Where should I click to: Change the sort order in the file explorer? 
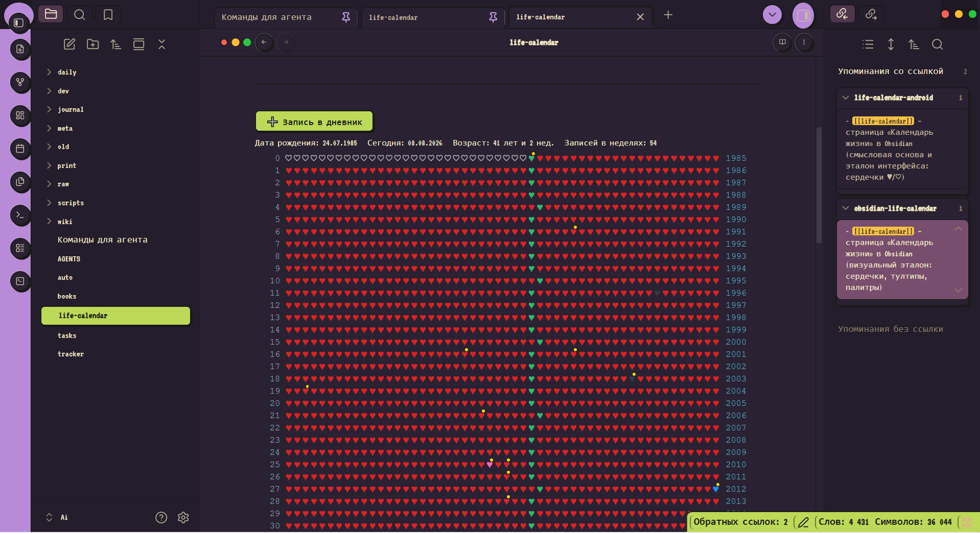pos(115,44)
